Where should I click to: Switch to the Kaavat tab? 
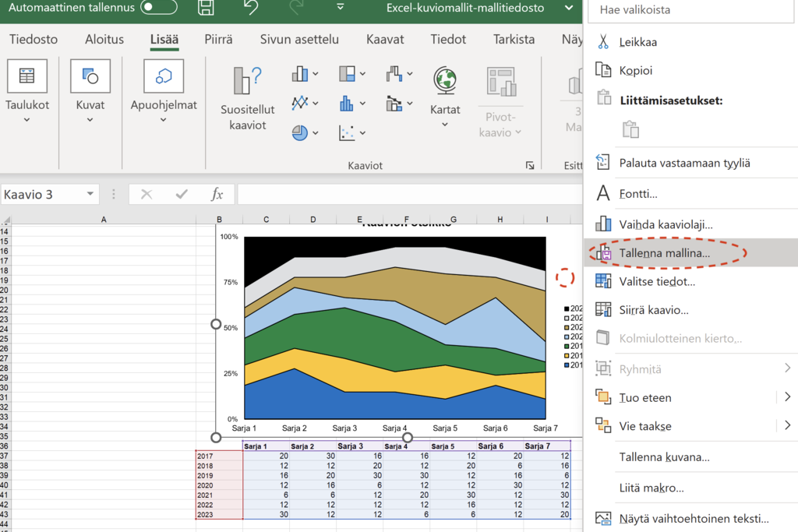[x=385, y=39]
